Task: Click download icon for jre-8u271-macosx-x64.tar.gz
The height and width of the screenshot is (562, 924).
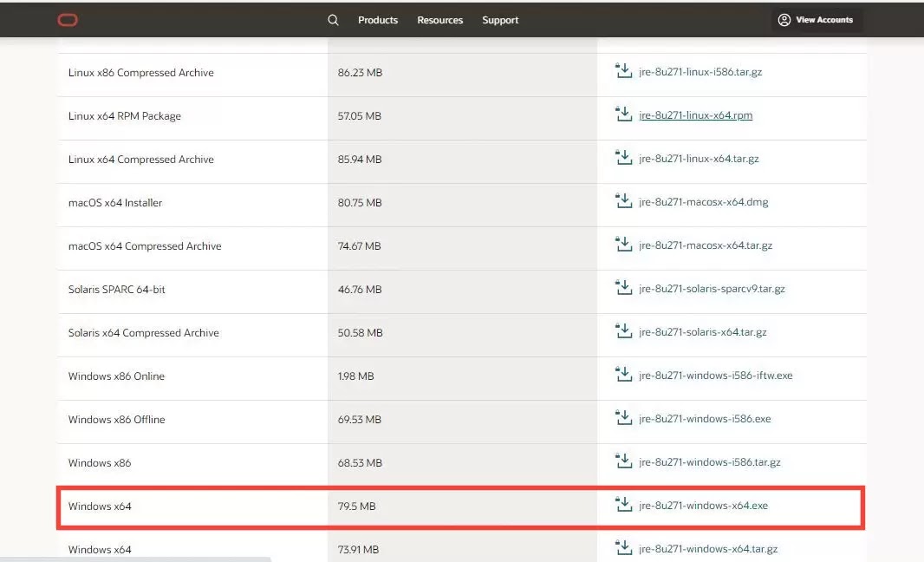Action: pos(623,245)
